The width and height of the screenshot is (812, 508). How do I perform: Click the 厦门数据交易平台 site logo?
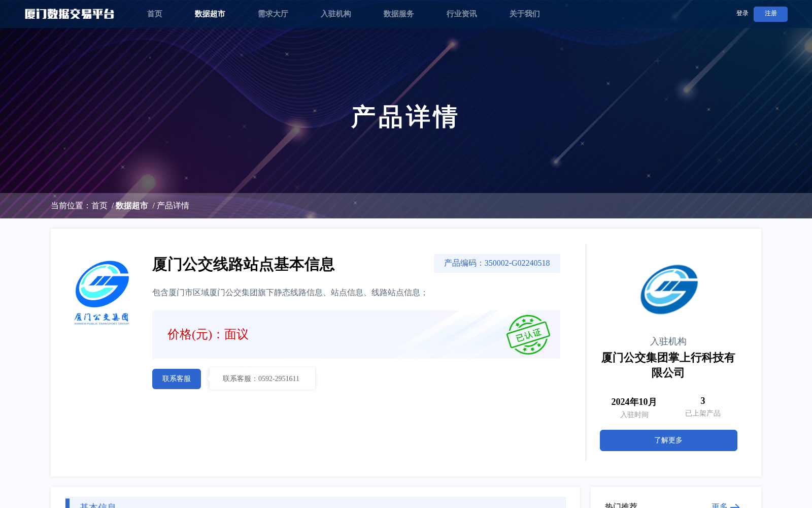(70, 14)
